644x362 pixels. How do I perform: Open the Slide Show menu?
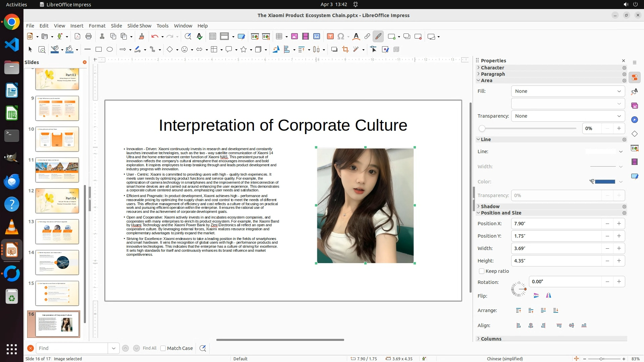click(139, 26)
